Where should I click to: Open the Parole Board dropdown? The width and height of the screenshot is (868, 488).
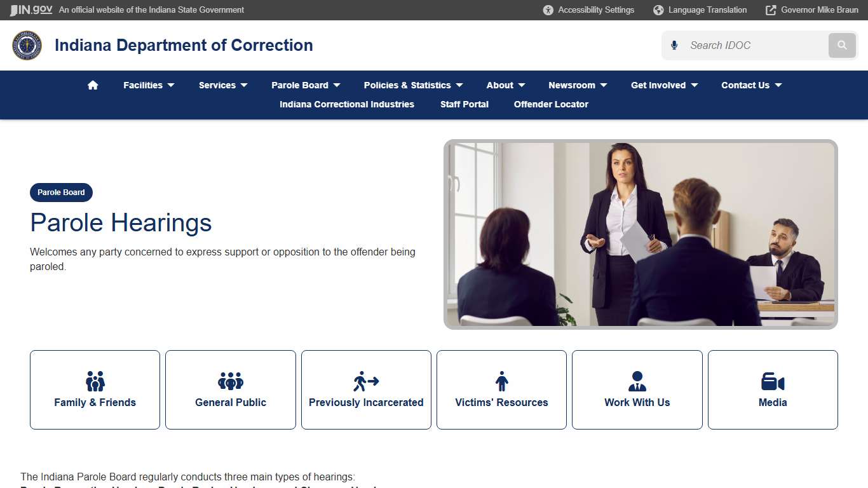[306, 85]
